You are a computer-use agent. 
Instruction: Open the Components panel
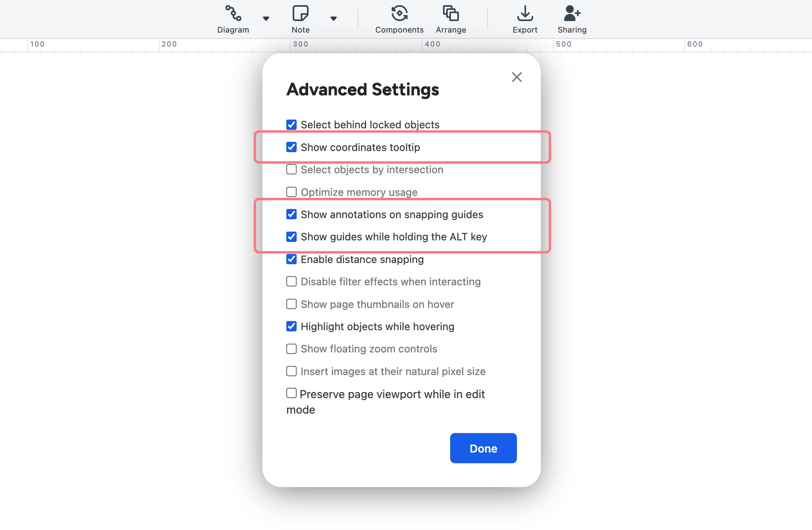click(x=399, y=19)
